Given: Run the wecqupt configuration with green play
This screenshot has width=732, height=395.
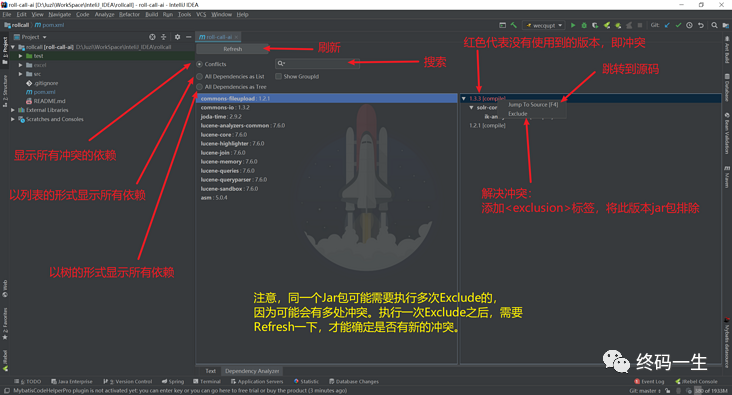Looking at the screenshot, I should [x=573, y=25].
